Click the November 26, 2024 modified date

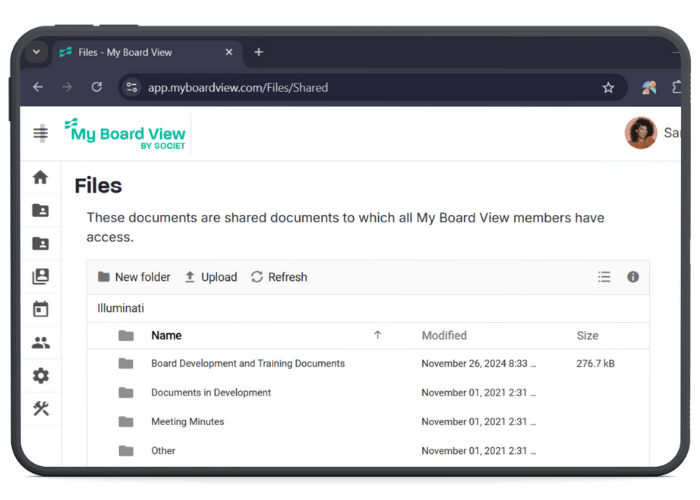click(x=479, y=364)
